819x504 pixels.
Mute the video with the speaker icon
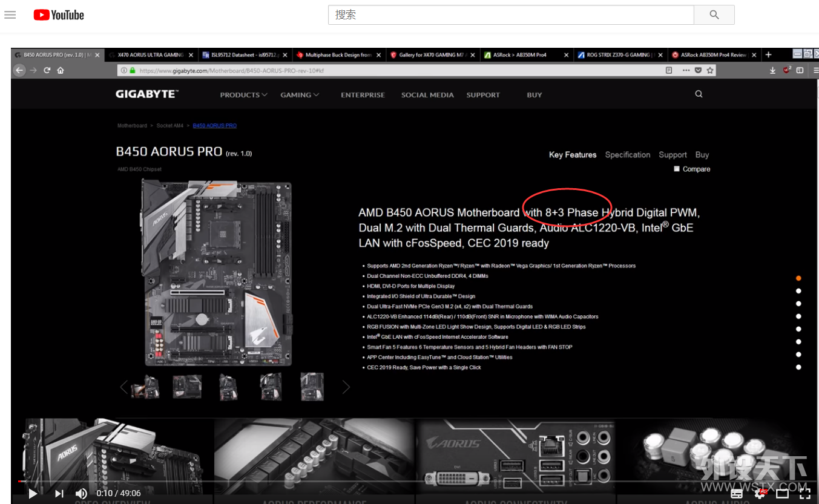coord(81,494)
